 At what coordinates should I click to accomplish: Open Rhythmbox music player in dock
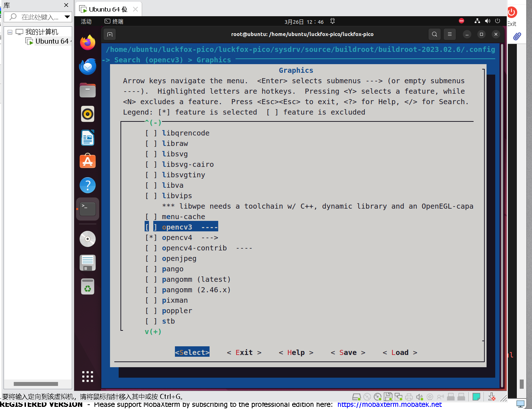(x=88, y=114)
